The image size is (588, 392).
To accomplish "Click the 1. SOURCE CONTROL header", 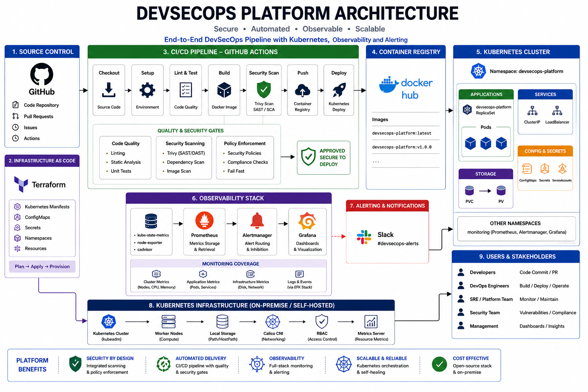I will point(42,52).
